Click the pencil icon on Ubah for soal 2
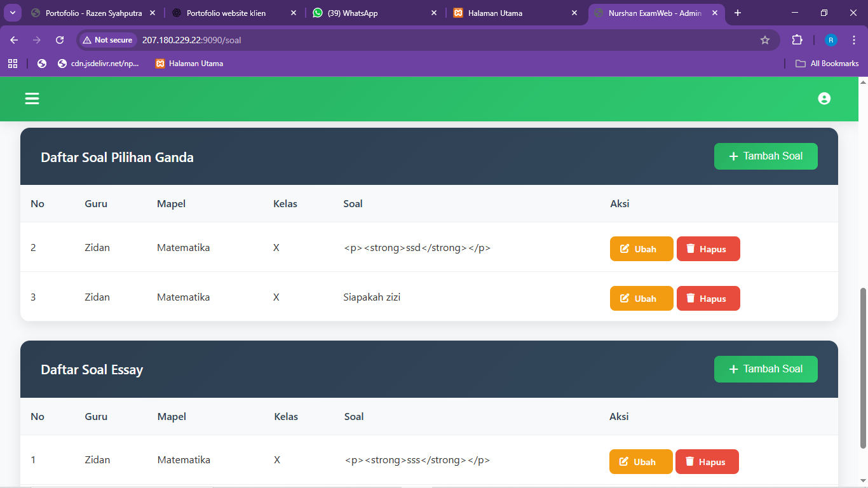The image size is (868, 488). [625, 248]
